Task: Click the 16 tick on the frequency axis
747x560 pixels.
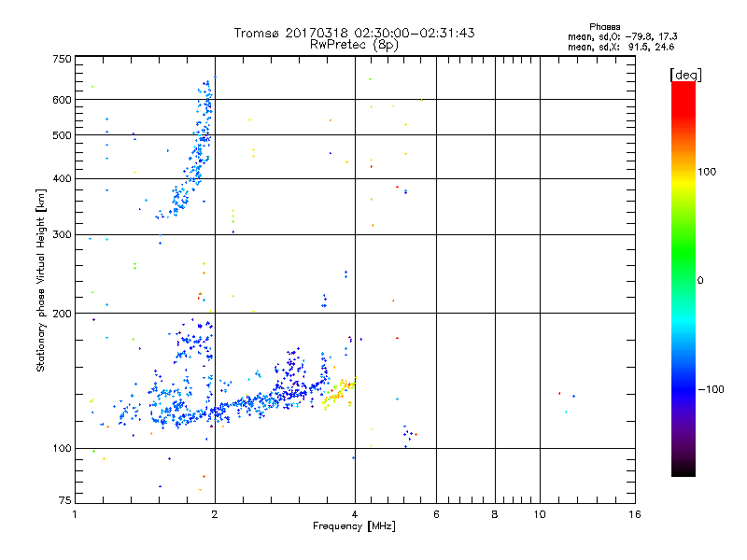Action: (x=633, y=514)
